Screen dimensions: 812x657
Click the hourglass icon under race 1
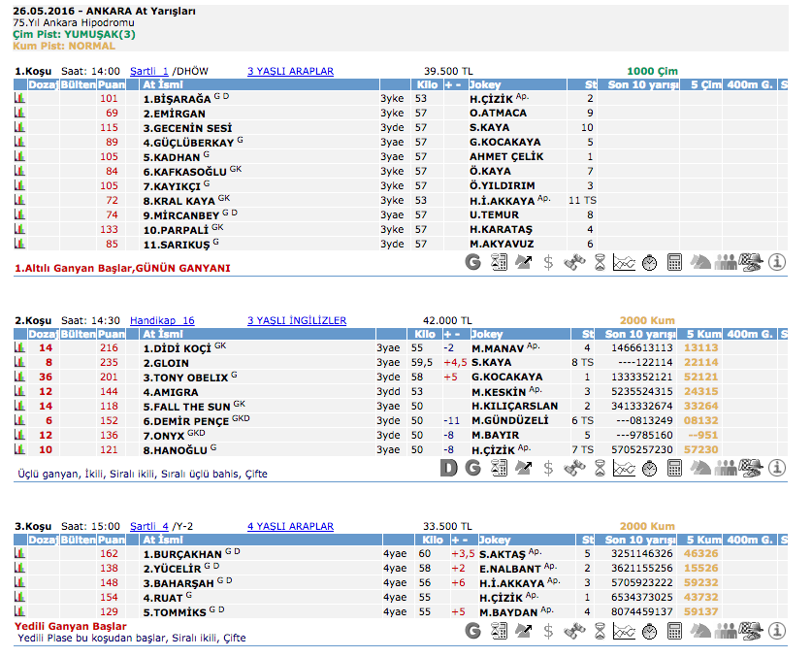(600, 261)
